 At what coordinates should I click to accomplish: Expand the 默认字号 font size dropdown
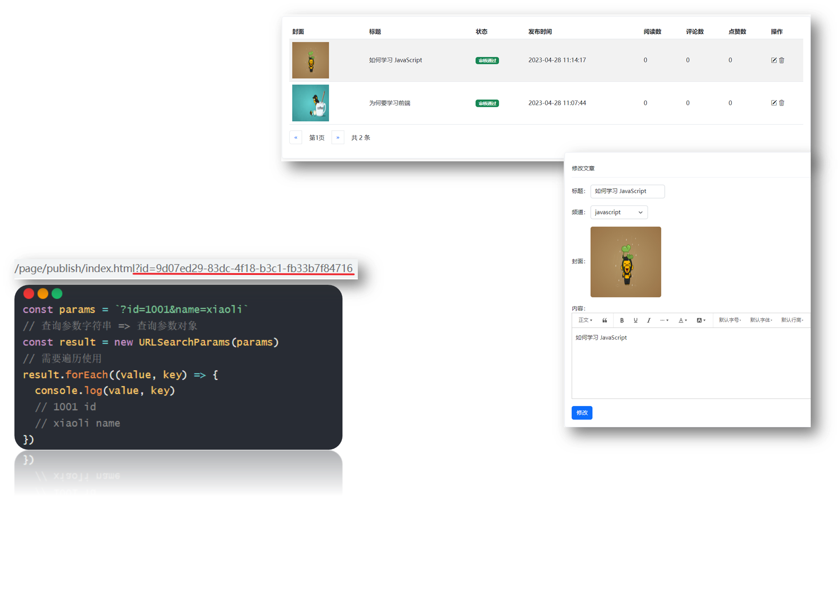[730, 320]
